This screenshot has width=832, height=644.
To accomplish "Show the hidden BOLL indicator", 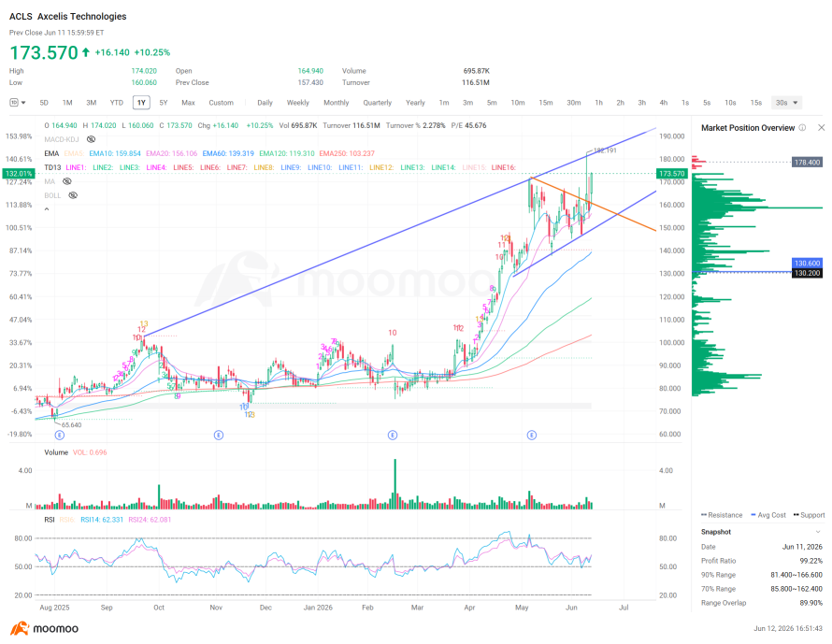I will pos(73,195).
